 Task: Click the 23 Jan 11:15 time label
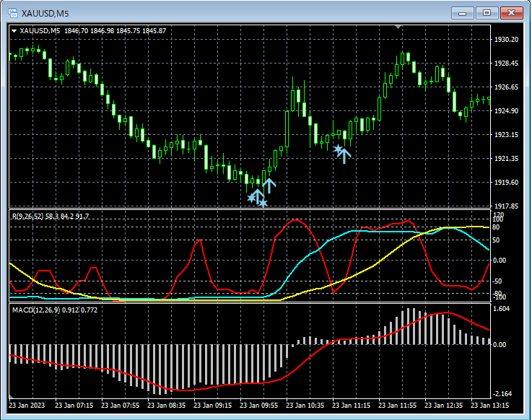tap(351, 406)
